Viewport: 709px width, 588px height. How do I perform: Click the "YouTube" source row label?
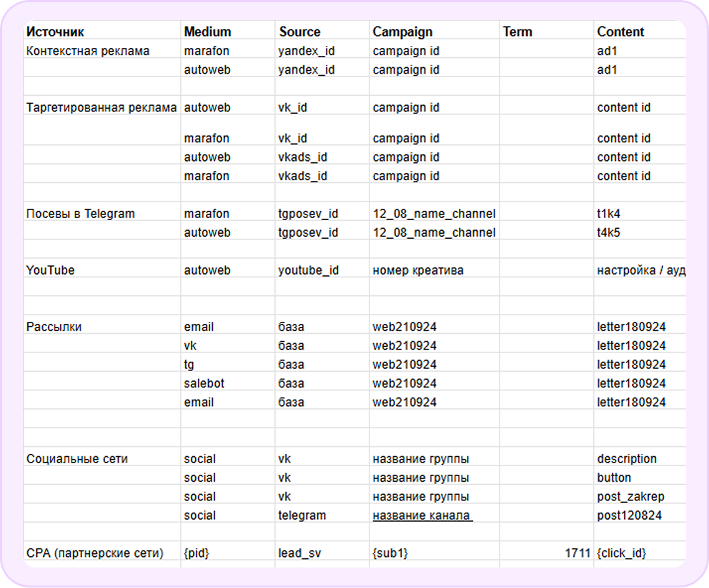coord(50,270)
